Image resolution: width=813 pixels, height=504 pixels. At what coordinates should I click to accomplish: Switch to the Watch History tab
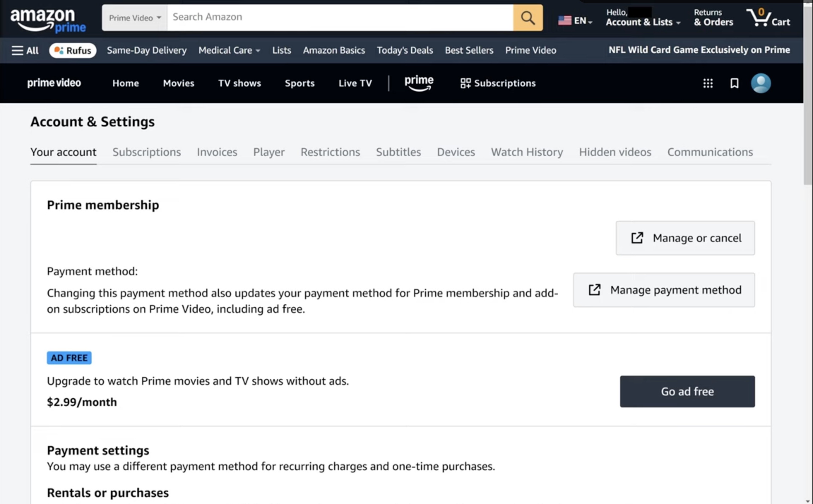tap(527, 152)
